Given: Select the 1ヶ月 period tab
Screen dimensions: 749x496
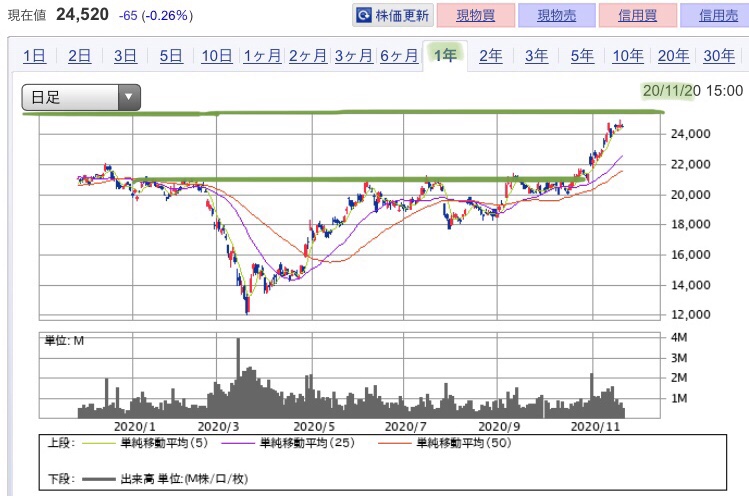Looking at the screenshot, I should [262, 56].
